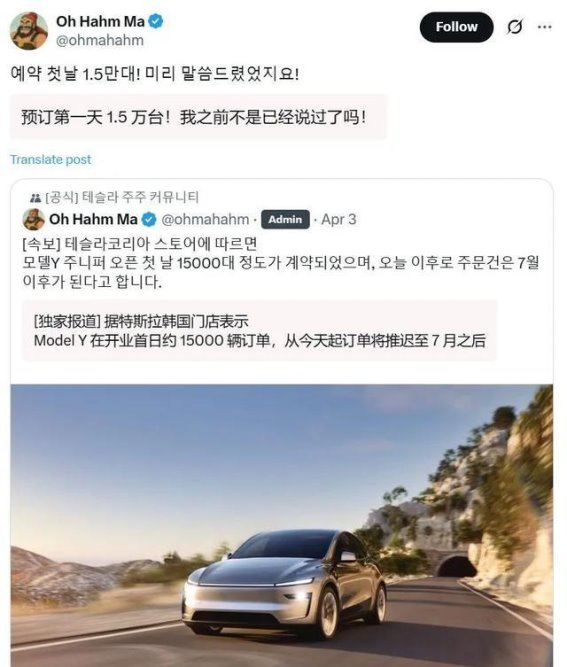Click the small avatar in the quoted post
The image size is (567, 667).
click(x=34, y=219)
